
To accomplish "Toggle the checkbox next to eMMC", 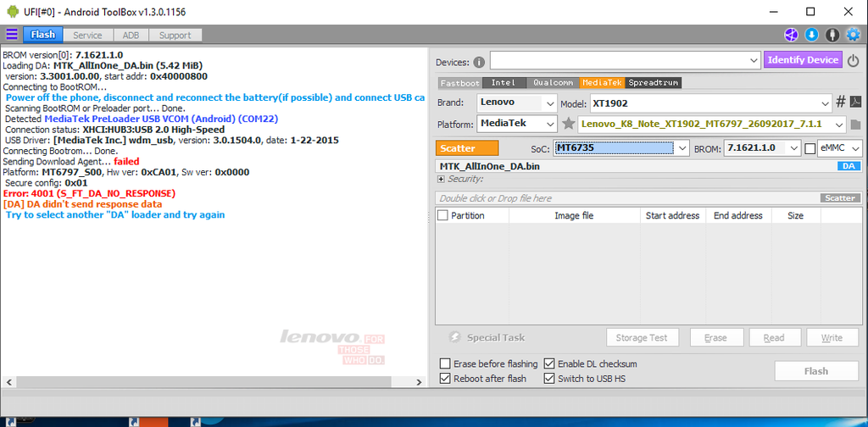I will (x=810, y=149).
